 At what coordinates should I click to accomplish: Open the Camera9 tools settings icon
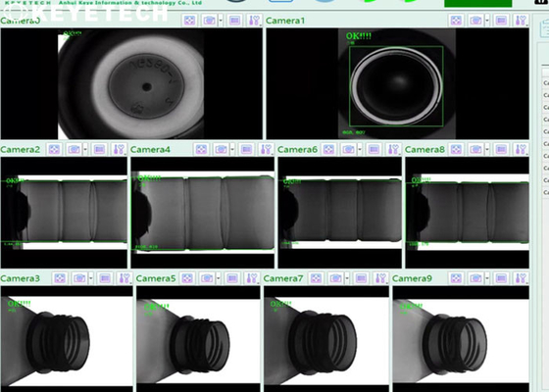click(x=521, y=278)
